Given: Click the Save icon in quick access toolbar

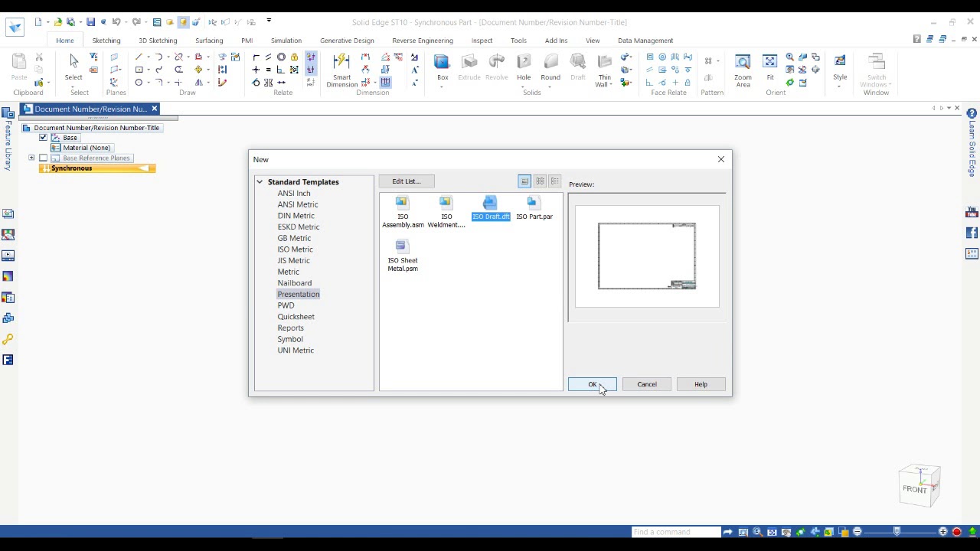Looking at the screenshot, I should click(x=90, y=22).
